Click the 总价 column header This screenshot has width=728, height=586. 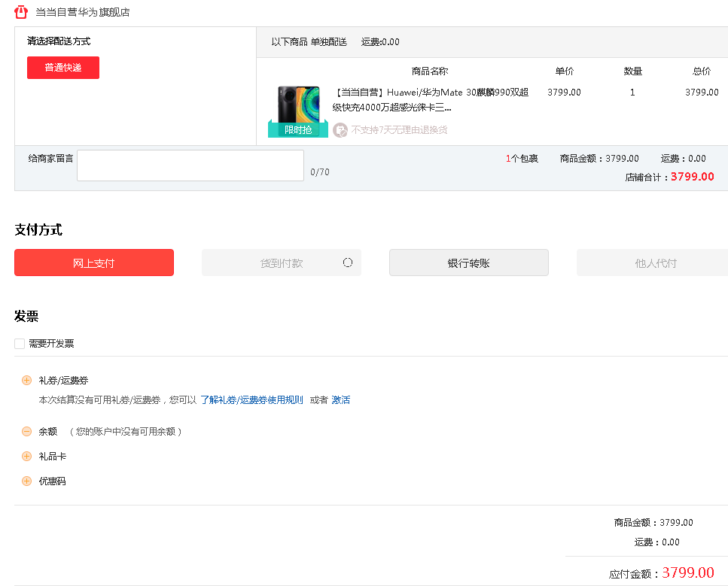coord(702,71)
